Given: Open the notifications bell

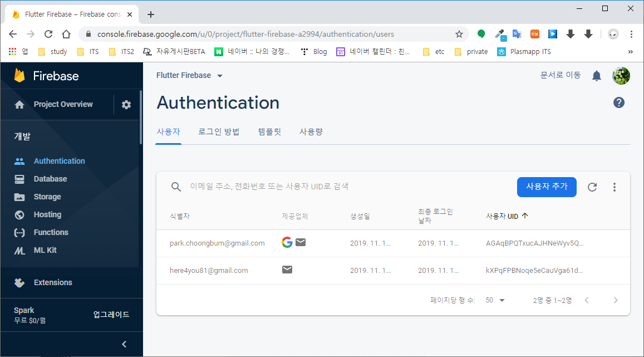Looking at the screenshot, I should point(596,76).
